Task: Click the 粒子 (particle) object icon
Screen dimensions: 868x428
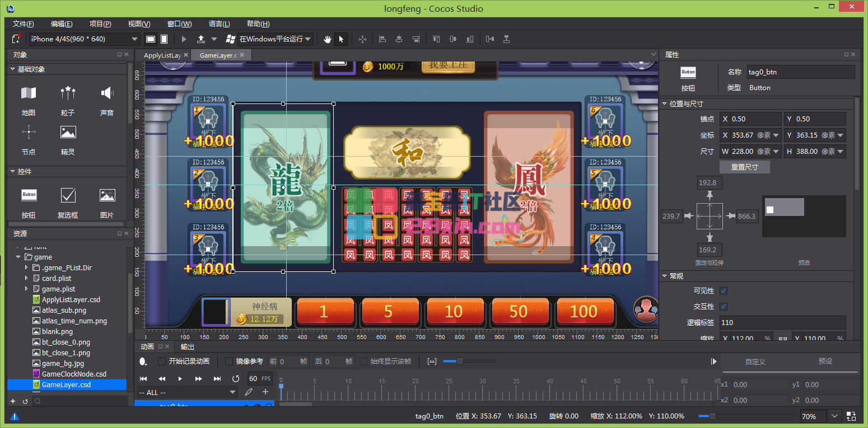Action: coord(68,93)
